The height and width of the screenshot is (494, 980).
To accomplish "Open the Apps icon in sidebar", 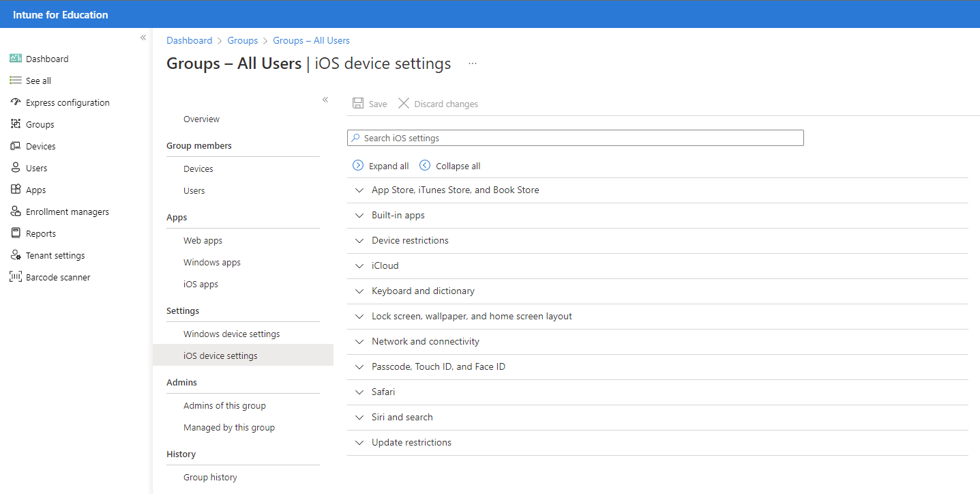I will tap(16, 190).
